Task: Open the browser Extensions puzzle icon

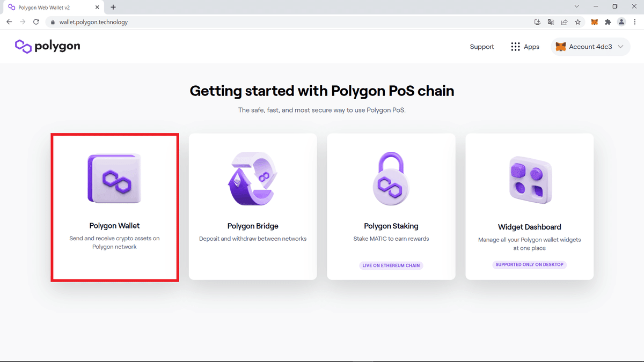Action: click(608, 22)
